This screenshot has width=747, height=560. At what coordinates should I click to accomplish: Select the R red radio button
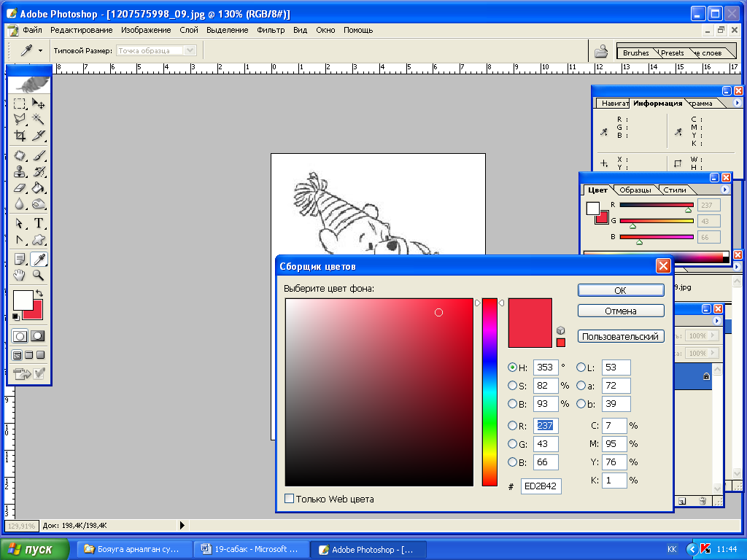click(x=513, y=426)
